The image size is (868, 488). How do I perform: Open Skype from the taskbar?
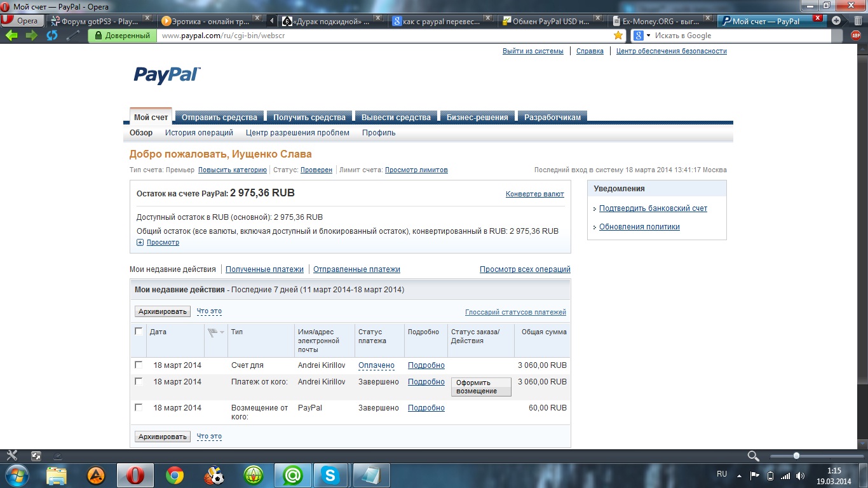(x=330, y=475)
